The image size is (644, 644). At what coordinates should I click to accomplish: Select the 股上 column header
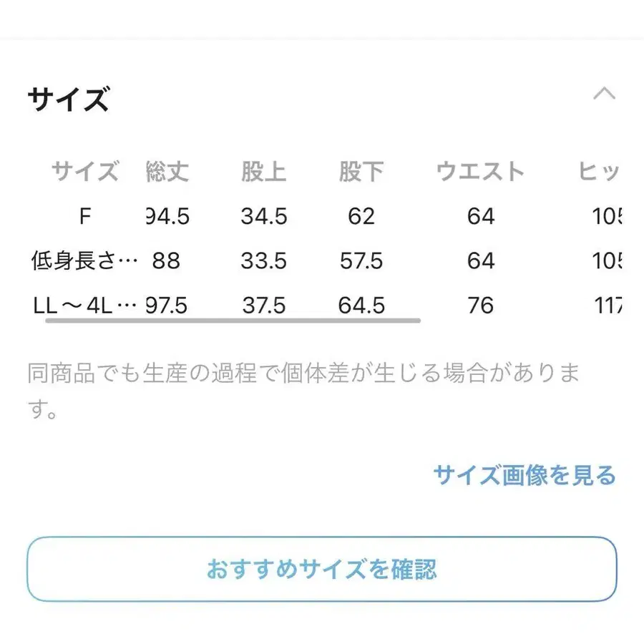pyautogui.click(x=263, y=172)
